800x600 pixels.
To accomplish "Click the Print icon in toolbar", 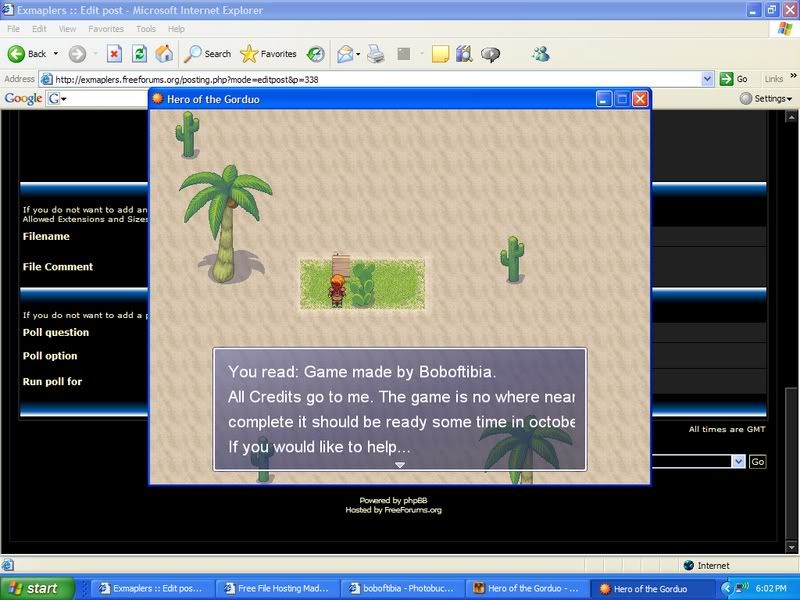I will coord(376,54).
